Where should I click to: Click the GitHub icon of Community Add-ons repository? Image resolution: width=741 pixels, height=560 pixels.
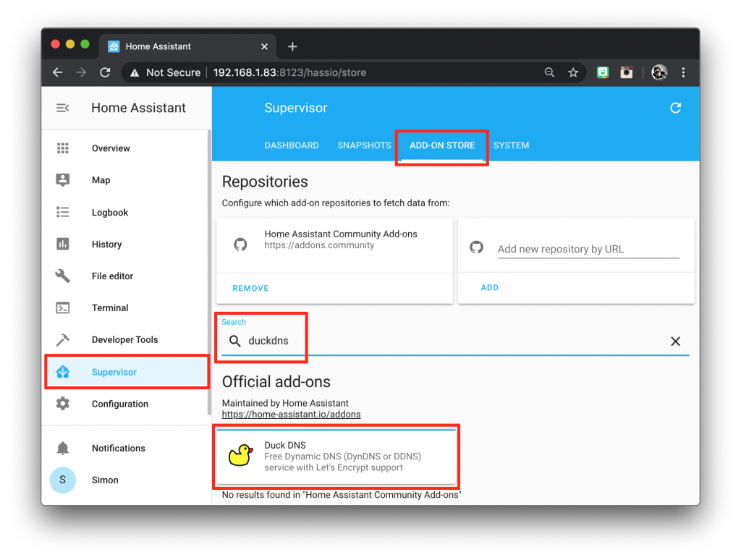pyautogui.click(x=240, y=245)
